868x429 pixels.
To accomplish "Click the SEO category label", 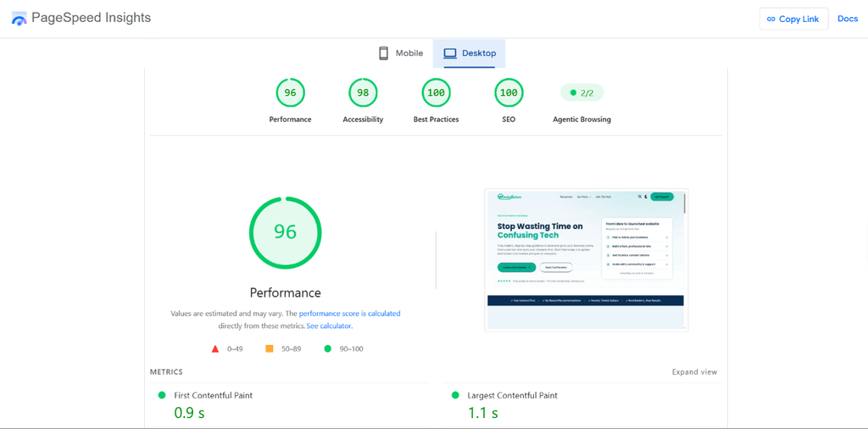I will click(x=509, y=120).
